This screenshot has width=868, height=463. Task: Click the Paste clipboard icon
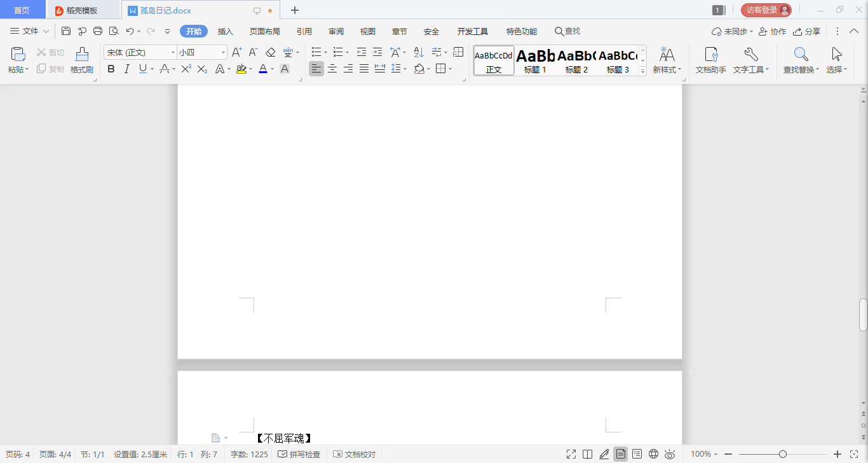pos(18,54)
